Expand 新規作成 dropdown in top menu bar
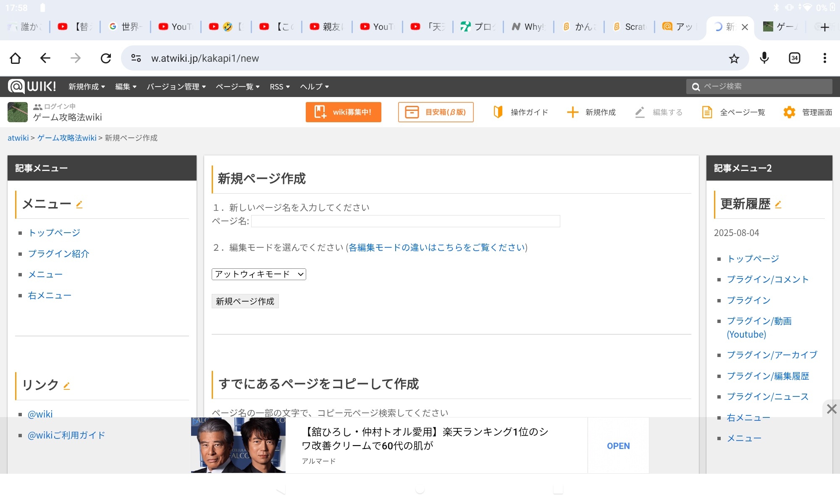 [87, 87]
